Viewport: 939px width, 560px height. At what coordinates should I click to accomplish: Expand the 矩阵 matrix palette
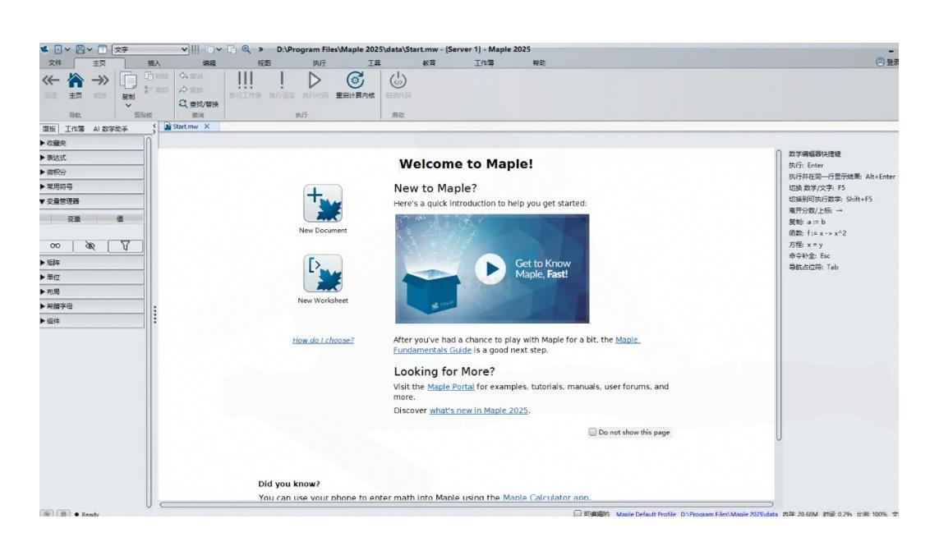coord(92,263)
